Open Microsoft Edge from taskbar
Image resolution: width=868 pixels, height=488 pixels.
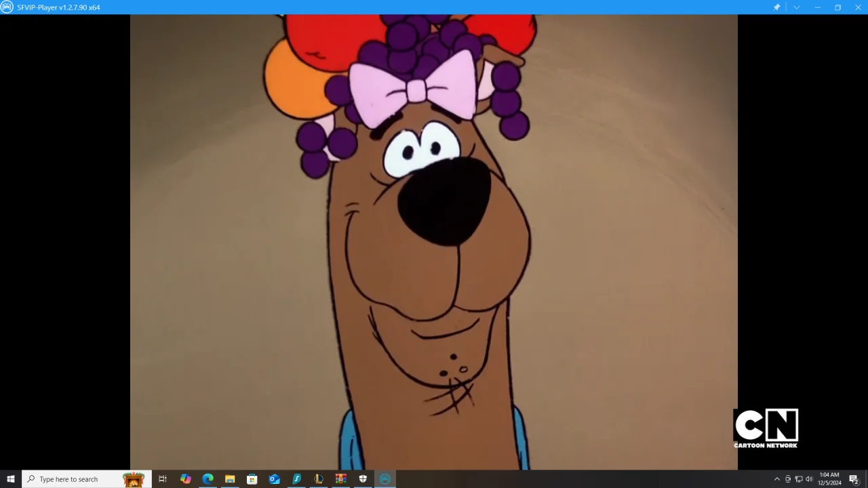click(208, 479)
